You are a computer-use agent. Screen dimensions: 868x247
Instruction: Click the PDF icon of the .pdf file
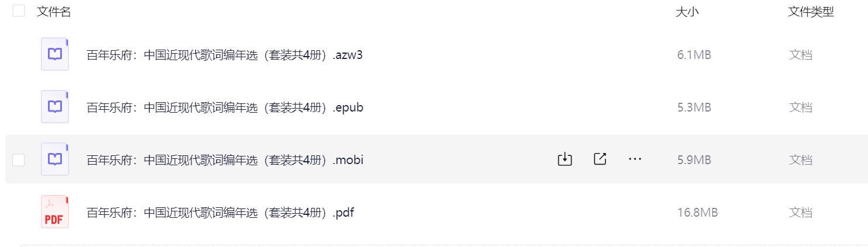point(55,212)
